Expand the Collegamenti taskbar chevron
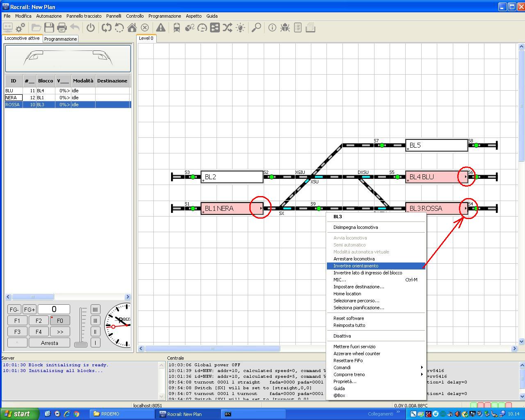This screenshot has width=525, height=420. [398, 412]
